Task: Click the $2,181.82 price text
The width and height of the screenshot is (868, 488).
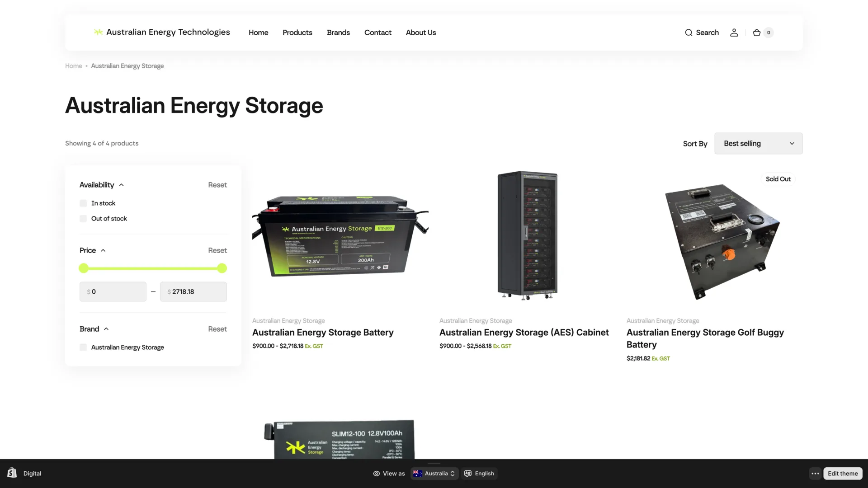Action: point(638,358)
